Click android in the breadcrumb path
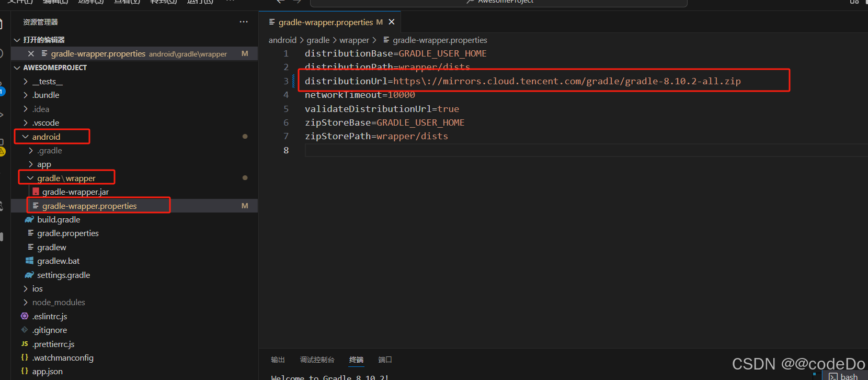 point(282,40)
